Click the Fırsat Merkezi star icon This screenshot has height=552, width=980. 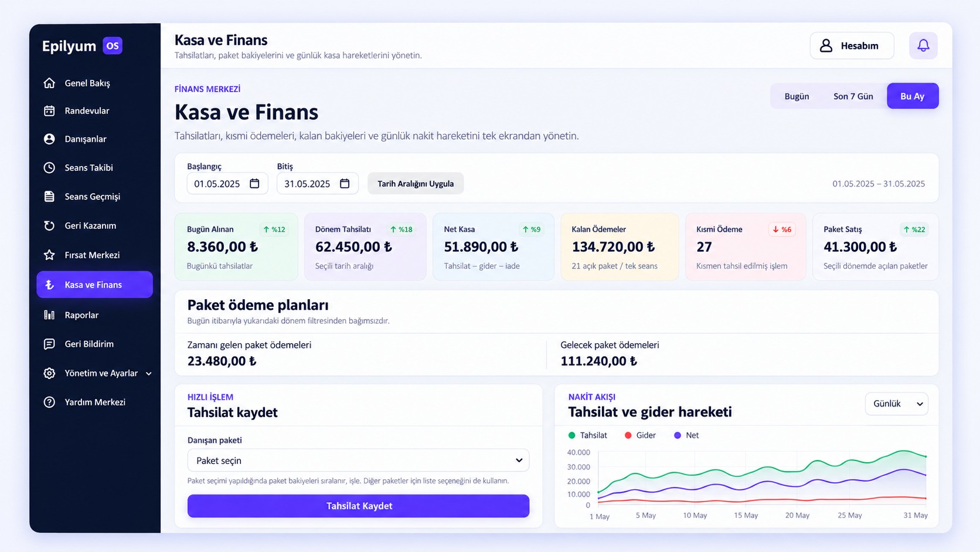pos(49,255)
